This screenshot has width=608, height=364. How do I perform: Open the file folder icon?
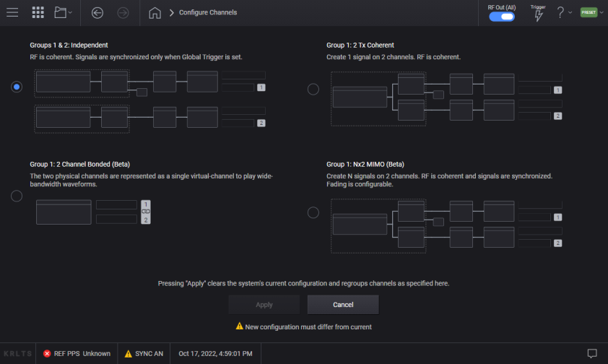(60, 12)
